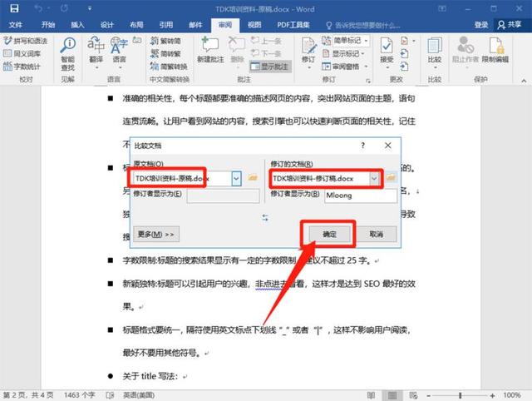
Task: Collapse the ribbon with the chevron
Action: (524, 81)
